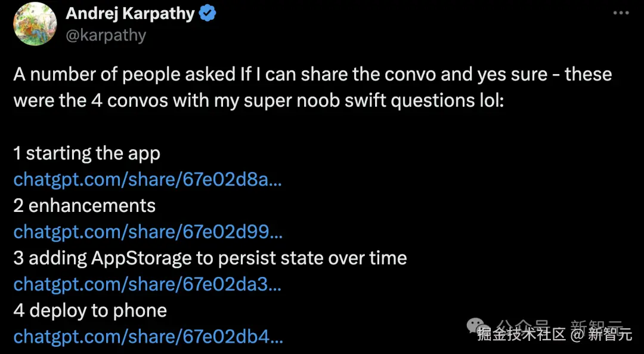Select the "2 enhancements" line
The height and width of the screenshot is (354, 644).
click(x=84, y=205)
